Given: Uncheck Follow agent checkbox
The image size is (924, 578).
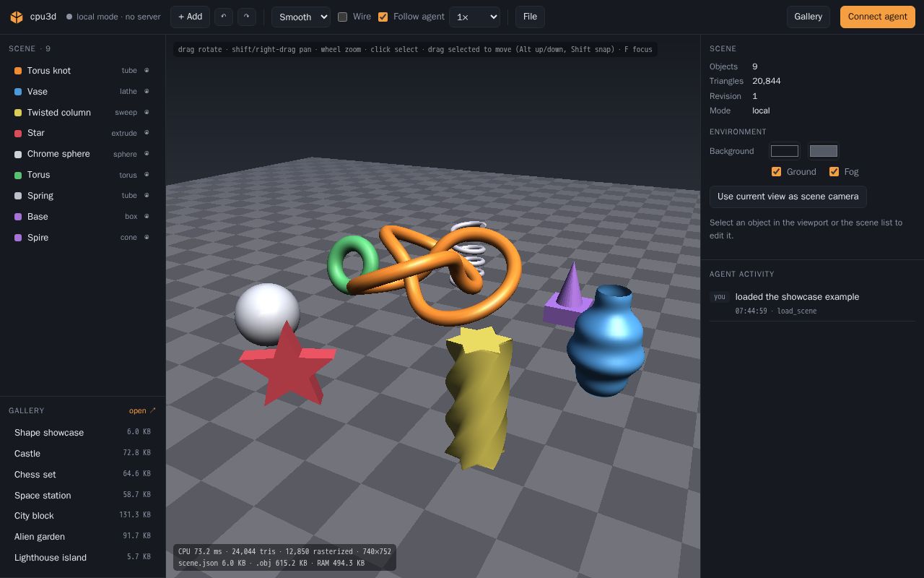Looking at the screenshot, I should [x=383, y=17].
